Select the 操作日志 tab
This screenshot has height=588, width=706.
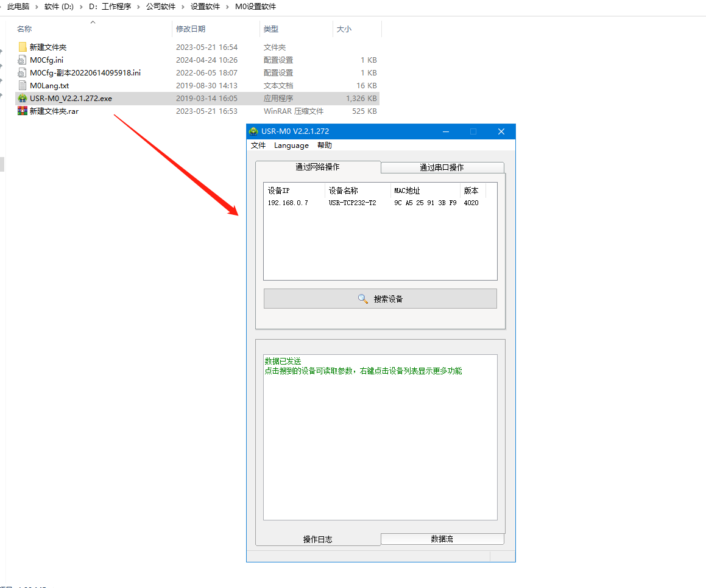point(317,539)
